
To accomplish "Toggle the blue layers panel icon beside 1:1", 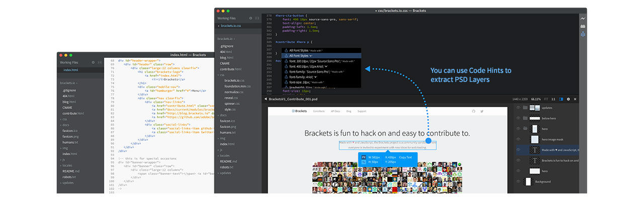I will pos(561,99).
